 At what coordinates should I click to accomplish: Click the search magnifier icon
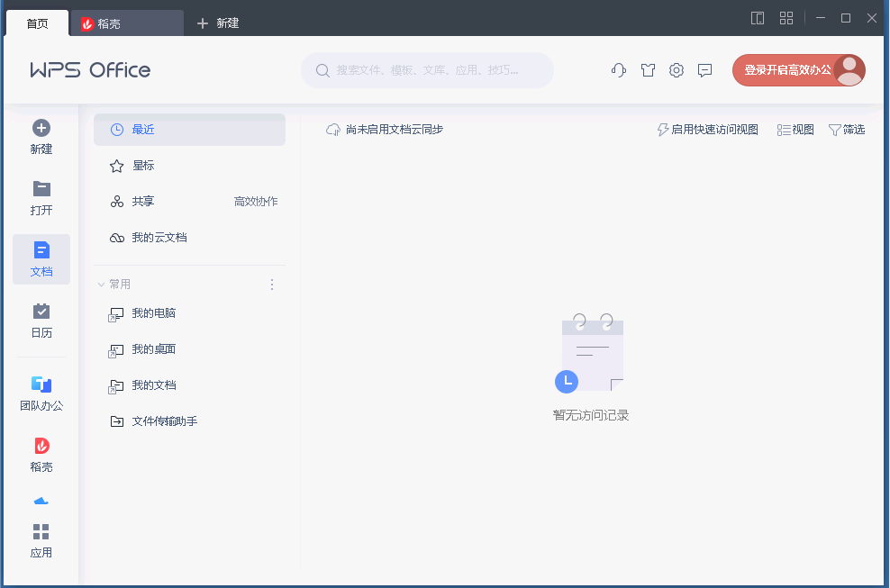[322, 70]
